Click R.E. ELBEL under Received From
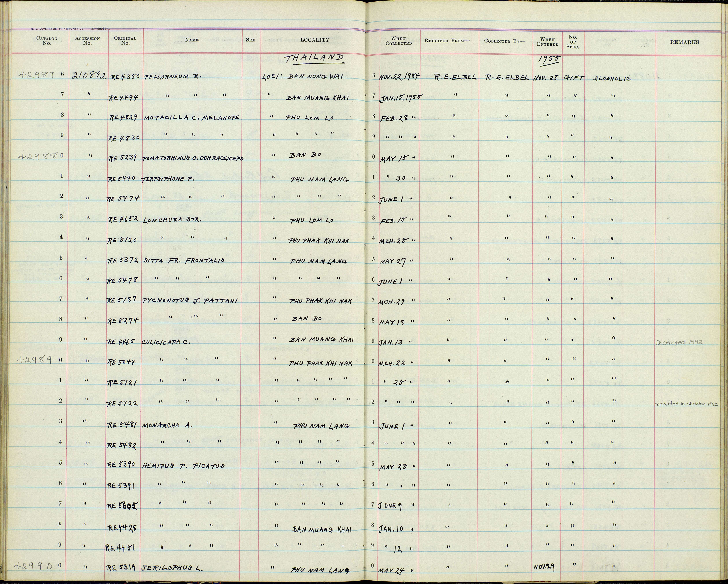Viewport: 728px width, 584px height. coord(455,77)
